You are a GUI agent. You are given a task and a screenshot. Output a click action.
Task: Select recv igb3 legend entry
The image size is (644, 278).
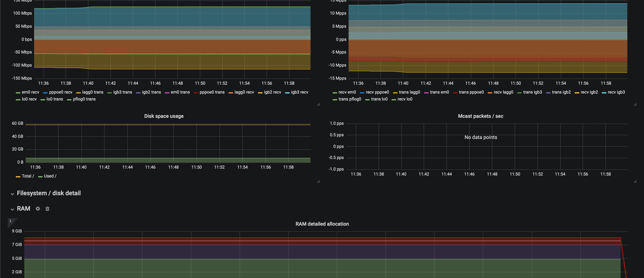(x=616, y=92)
